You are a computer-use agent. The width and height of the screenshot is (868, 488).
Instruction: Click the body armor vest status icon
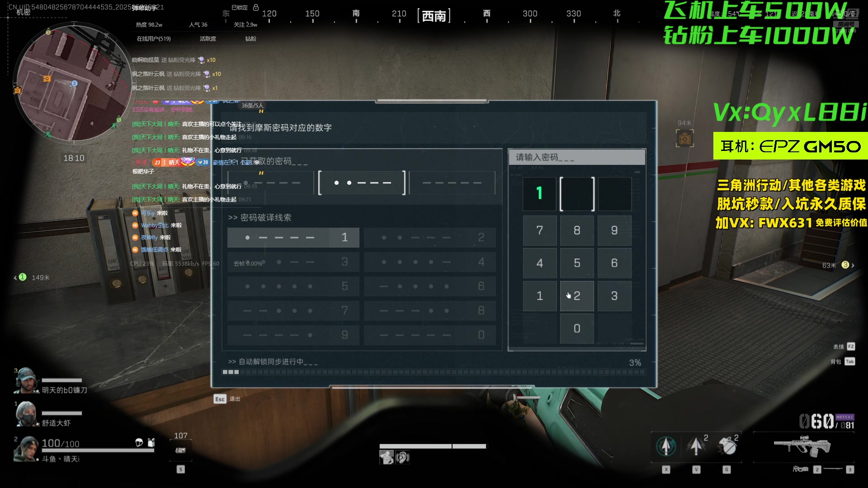tap(151, 443)
